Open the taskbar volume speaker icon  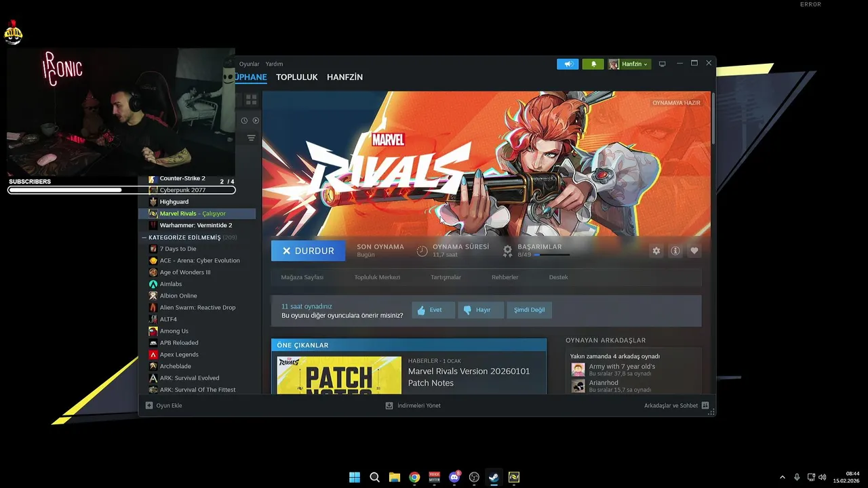pyautogui.click(x=823, y=477)
